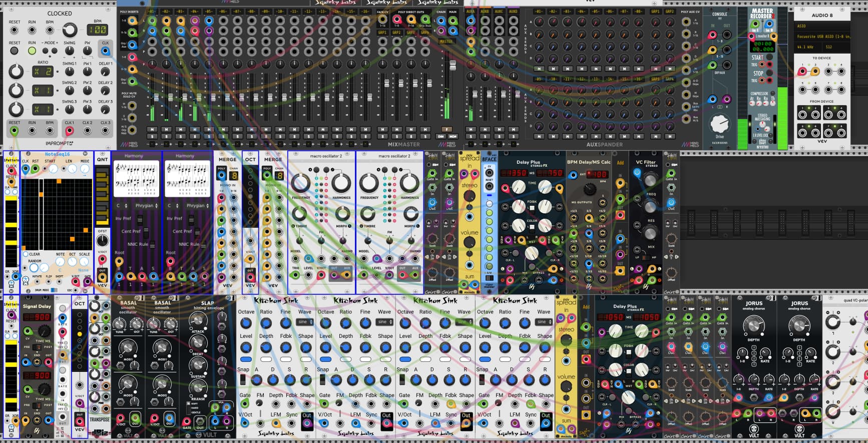The height and width of the screenshot is (443, 868).
Task: Open the left Harmony Phrygian scale selector
Action: click(147, 206)
